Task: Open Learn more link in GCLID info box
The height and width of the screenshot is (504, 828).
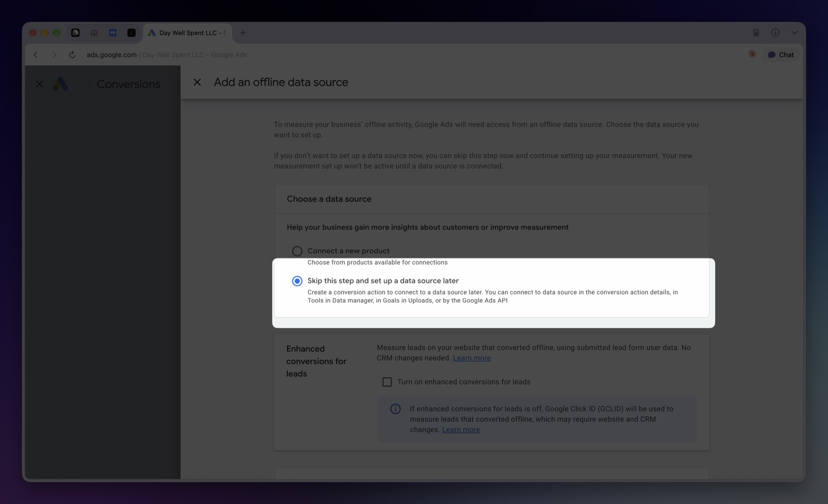Action: (461, 430)
